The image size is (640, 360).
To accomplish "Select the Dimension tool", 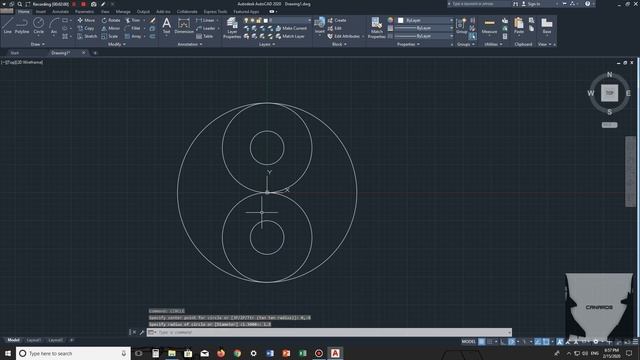I will (x=184, y=25).
